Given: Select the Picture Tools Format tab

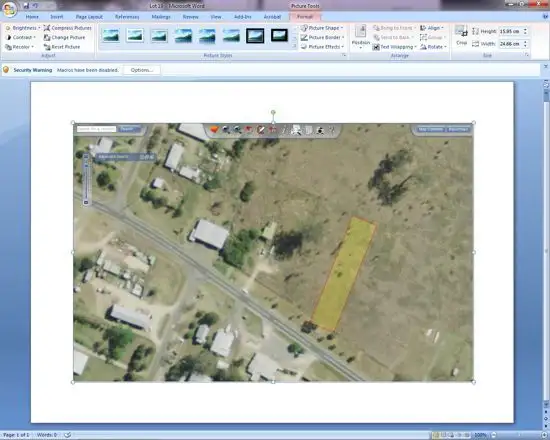Looking at the screenshot, I should pyautogui.click(x=304, y=16).
